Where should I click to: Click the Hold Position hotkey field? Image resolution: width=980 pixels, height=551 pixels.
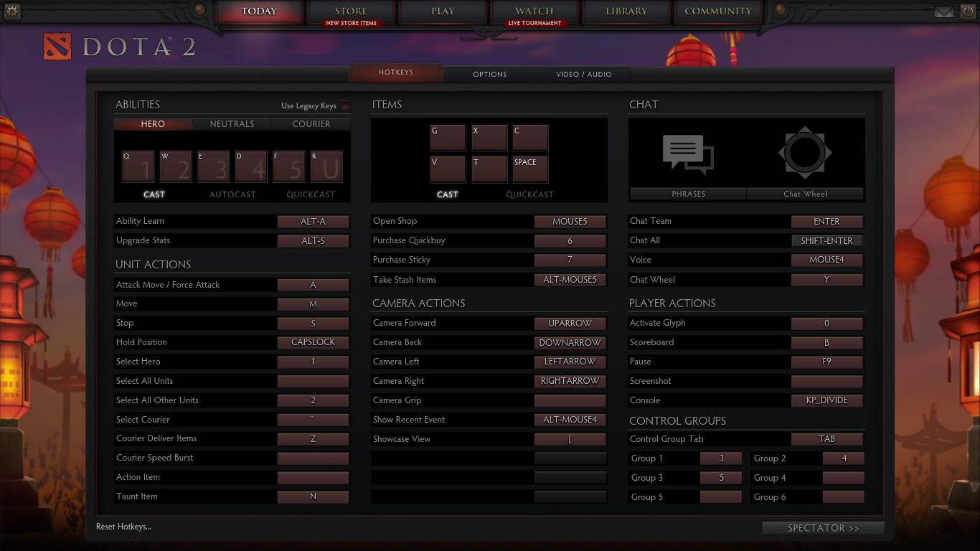click(x=314, y=342)
